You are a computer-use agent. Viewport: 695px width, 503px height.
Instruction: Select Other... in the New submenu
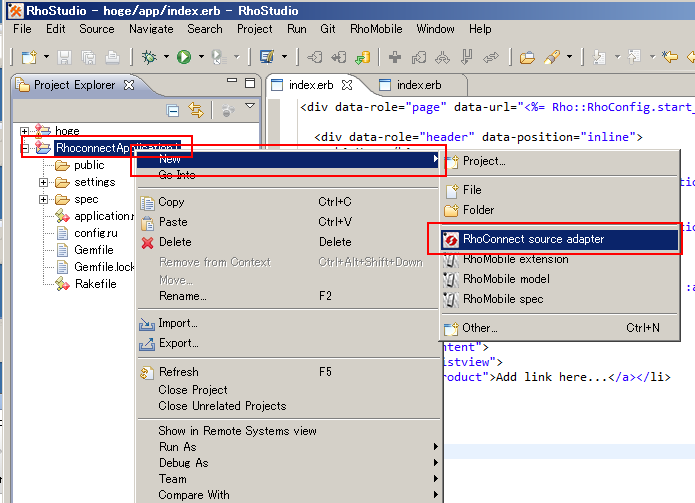[x=560, y=328]
